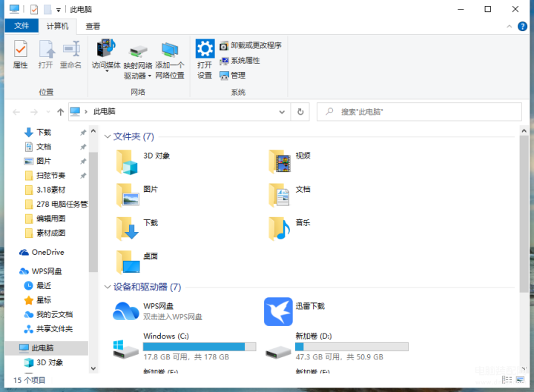Select the Videos (视频) folder
Screen dimensions: 534x392
click(x=289, y=162)
